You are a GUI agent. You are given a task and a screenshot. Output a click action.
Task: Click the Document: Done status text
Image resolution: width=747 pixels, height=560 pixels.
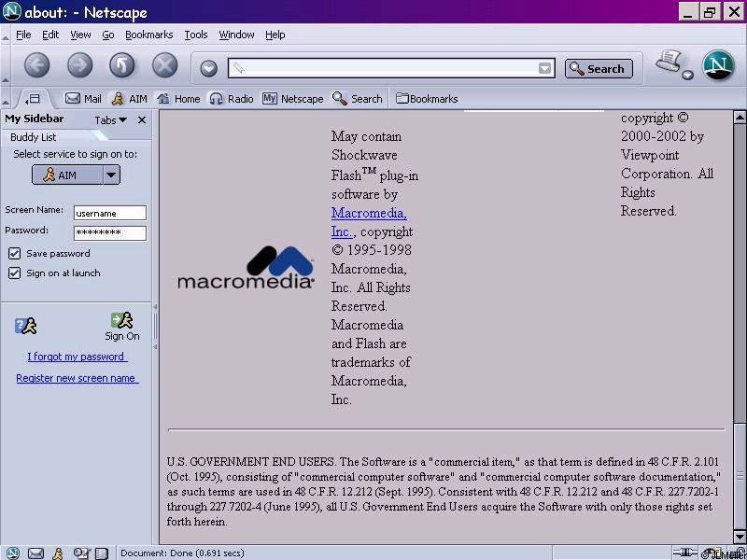[x=182, y=553]
